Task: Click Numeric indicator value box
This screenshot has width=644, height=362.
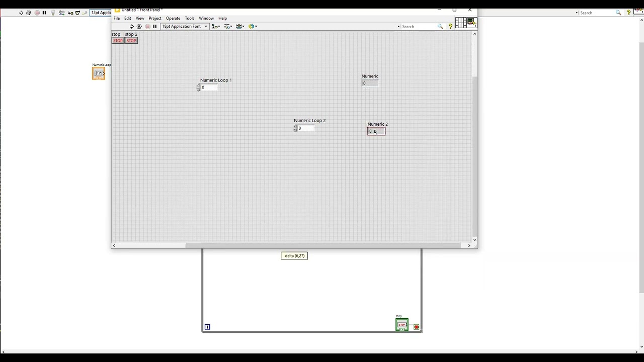Action: point(370,83)
